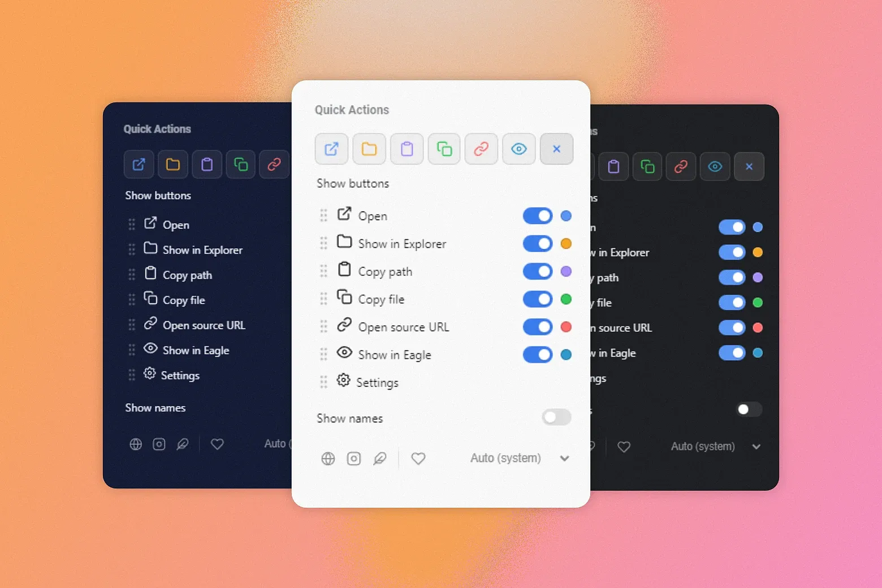
Task: Open the Instagram icon in the footer
Action: pos(354,458)
